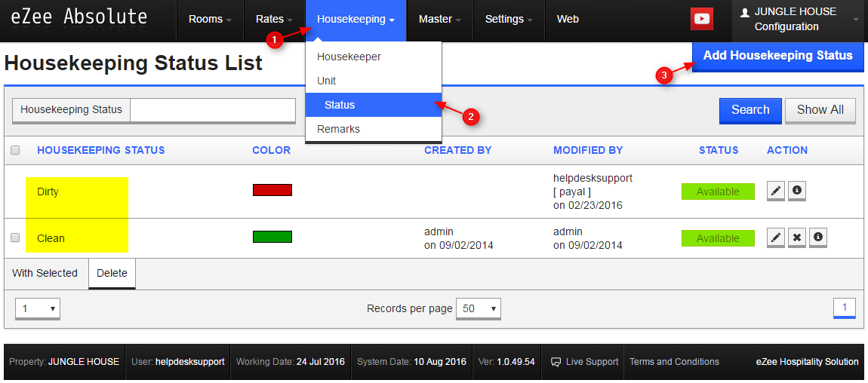The height and width of the screenshot is (383, 868).
Task: Open the YouTube video icon
Action: (701, 19)
